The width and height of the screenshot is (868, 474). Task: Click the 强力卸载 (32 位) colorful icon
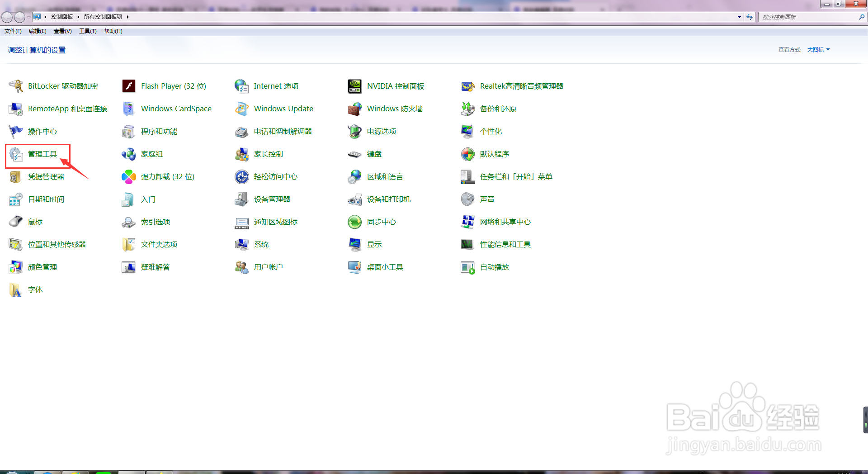coord(129,176)
